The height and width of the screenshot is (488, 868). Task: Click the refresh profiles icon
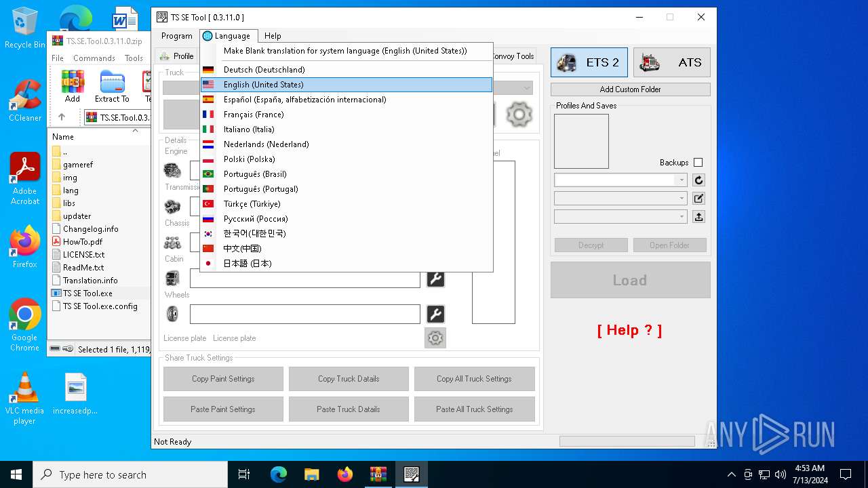click(x=698, y=180)
